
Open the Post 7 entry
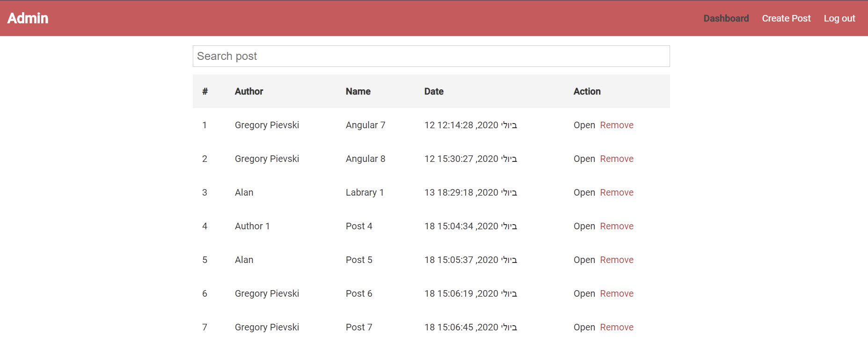584,327
